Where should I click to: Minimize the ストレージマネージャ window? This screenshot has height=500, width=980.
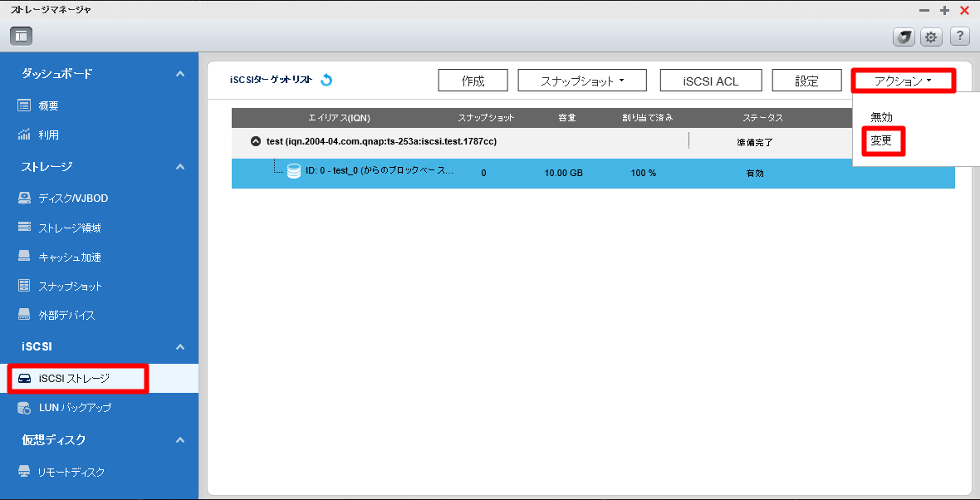pyautogui.click(x=924, y=11)
